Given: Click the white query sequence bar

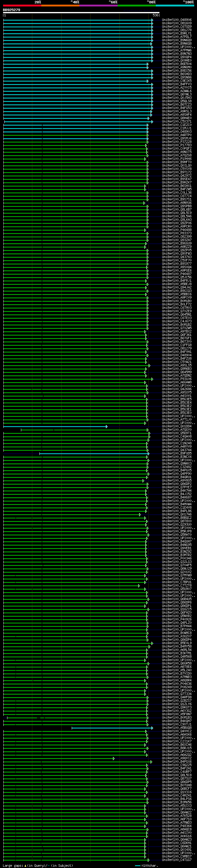Looking at the screenshot, I should pyautogui.click(x=81, y=13).
